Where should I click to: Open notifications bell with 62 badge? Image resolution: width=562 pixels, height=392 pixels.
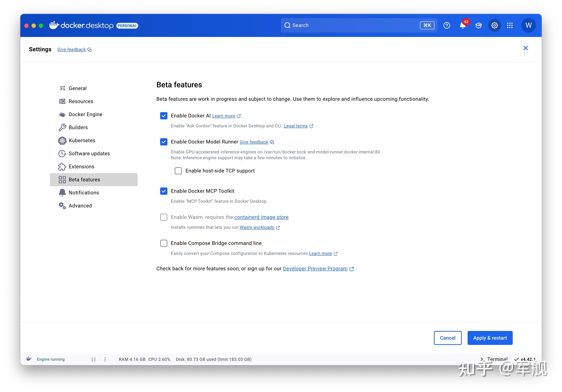point(462,25)
